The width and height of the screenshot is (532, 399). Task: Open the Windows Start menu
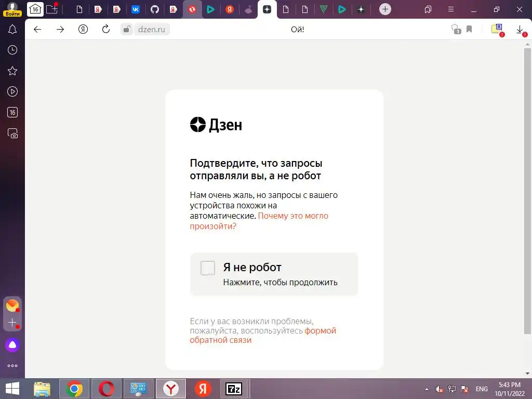coord(12,389)
